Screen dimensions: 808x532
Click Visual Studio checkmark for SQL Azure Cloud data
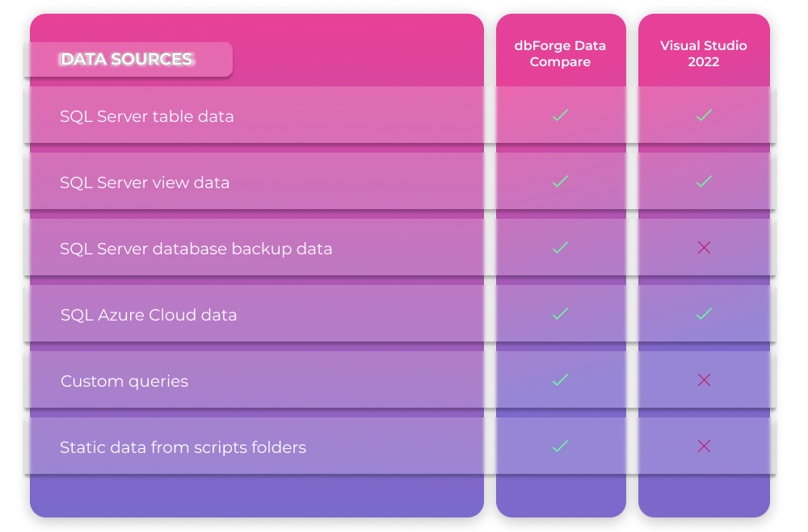(x=704, y=314)
